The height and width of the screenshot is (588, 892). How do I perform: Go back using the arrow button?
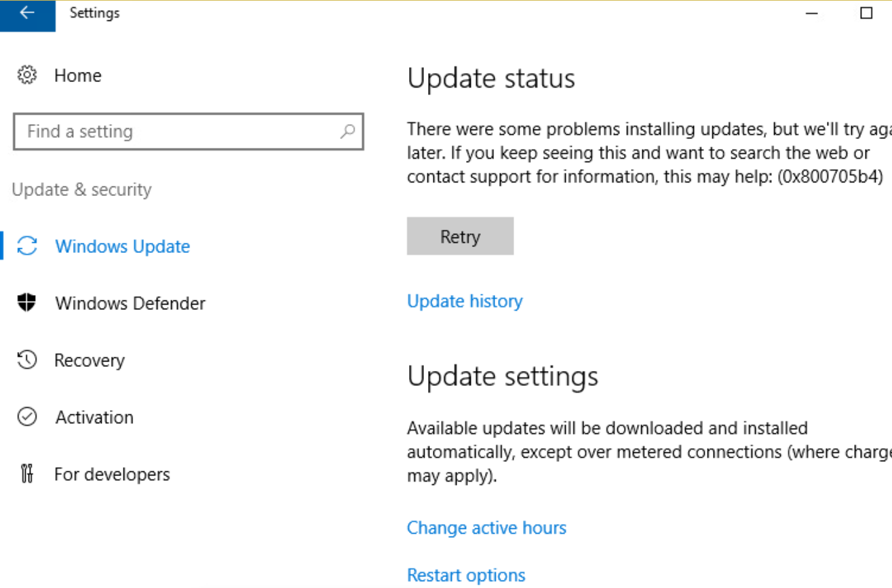pos(27,15)
